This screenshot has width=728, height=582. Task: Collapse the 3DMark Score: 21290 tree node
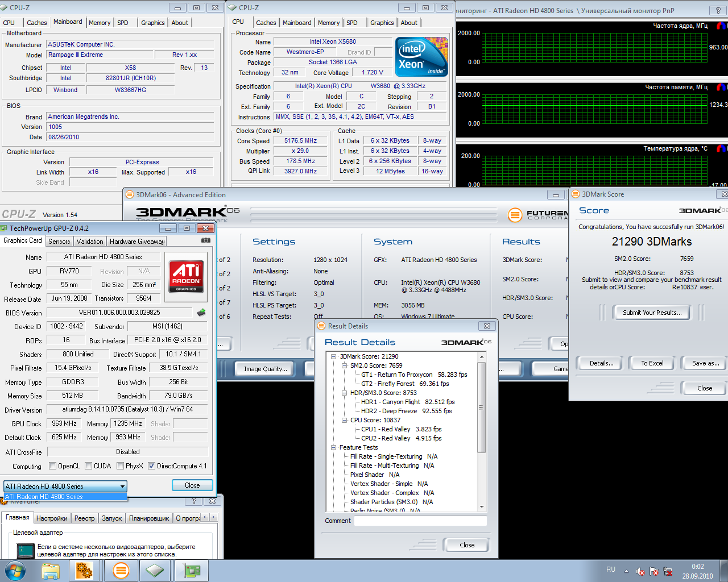tap(334, 356)
